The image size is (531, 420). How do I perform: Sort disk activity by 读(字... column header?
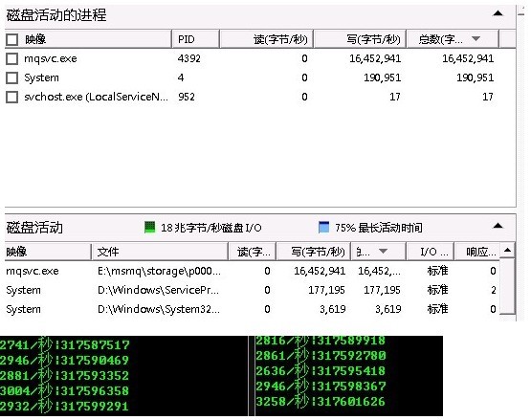click(x=253, y=252)
